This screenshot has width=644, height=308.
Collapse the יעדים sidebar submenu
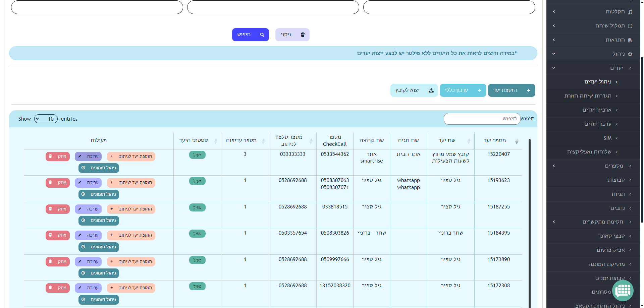coord(593,68)
